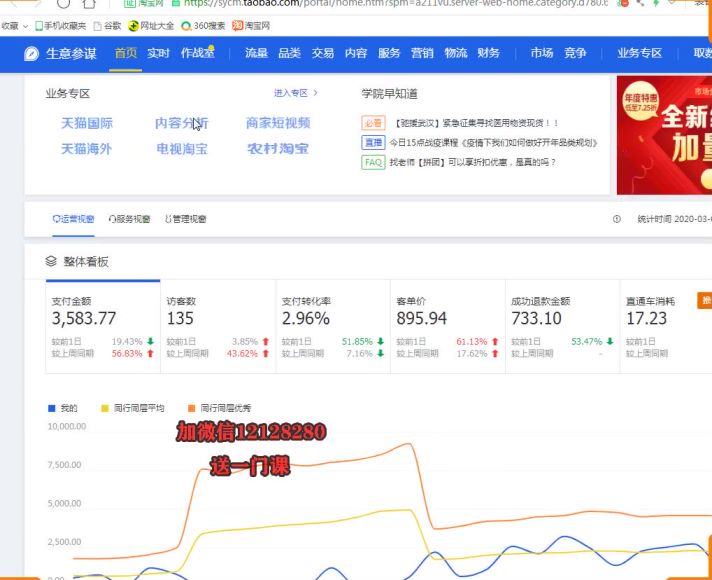The width and height of the screenshot is (712, 580).
Task: Open 业务专区 in top navigation
Action: [x=639, y=53]
